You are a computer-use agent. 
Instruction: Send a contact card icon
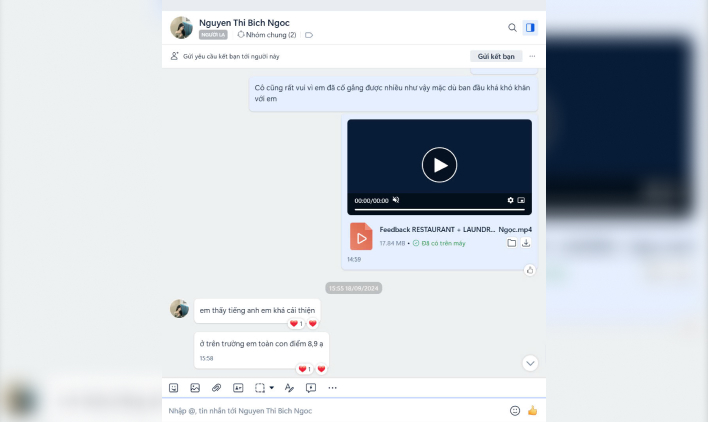click(x=238, y=388)
